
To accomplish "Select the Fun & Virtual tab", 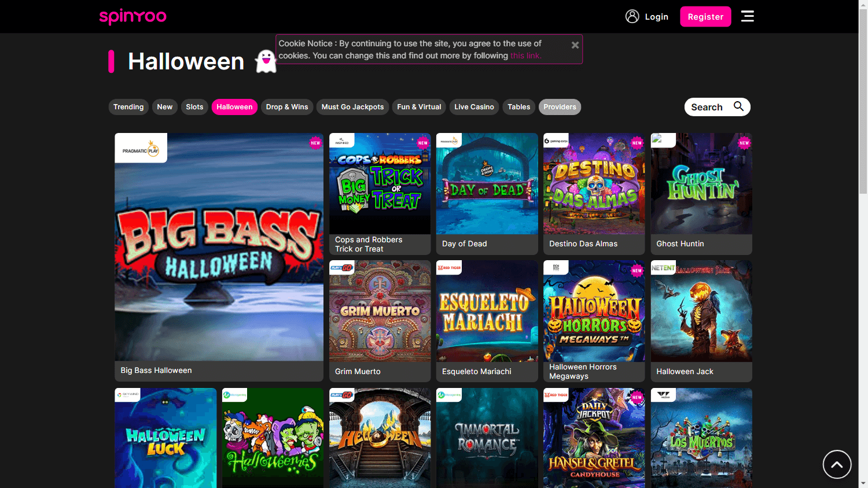I will coord(419,107).
